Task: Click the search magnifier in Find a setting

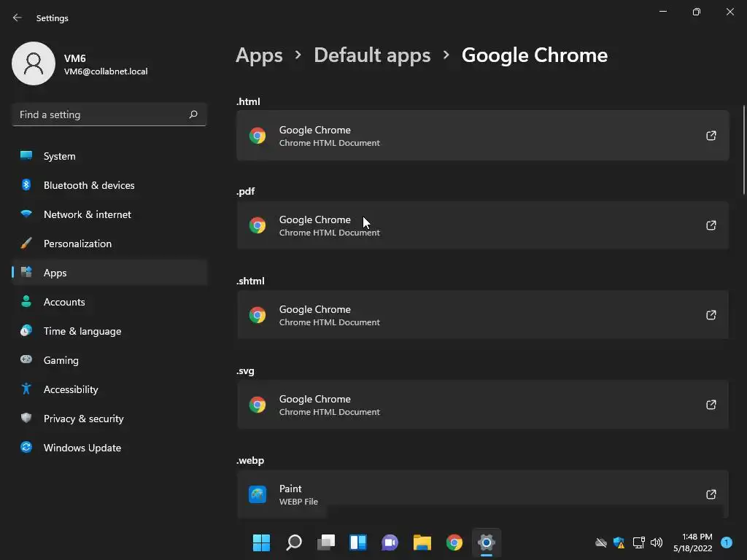Action: pyautogui.click(x=193, y=114)
